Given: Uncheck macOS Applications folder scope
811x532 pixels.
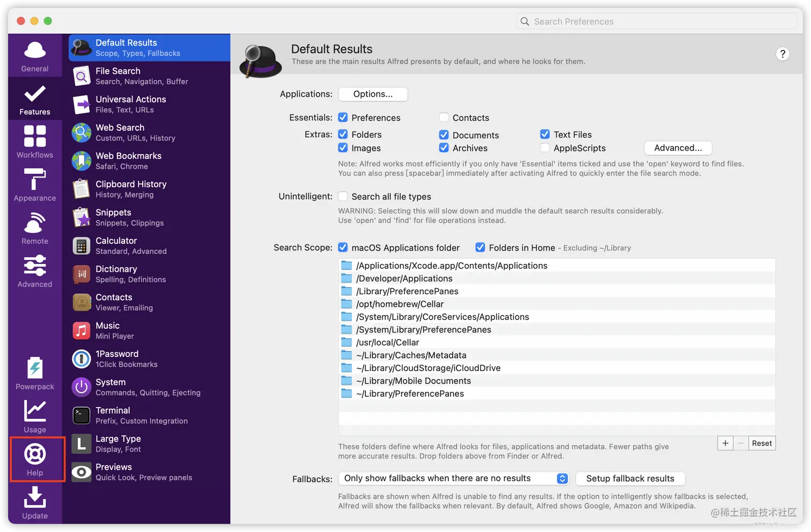Looking at the screenshot, I should pos(343,247).
